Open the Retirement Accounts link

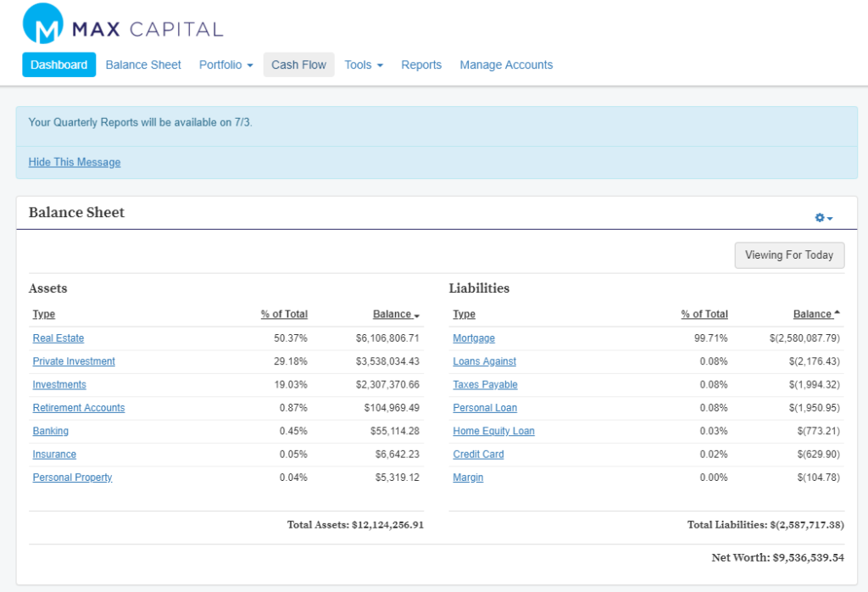[78, 407]
